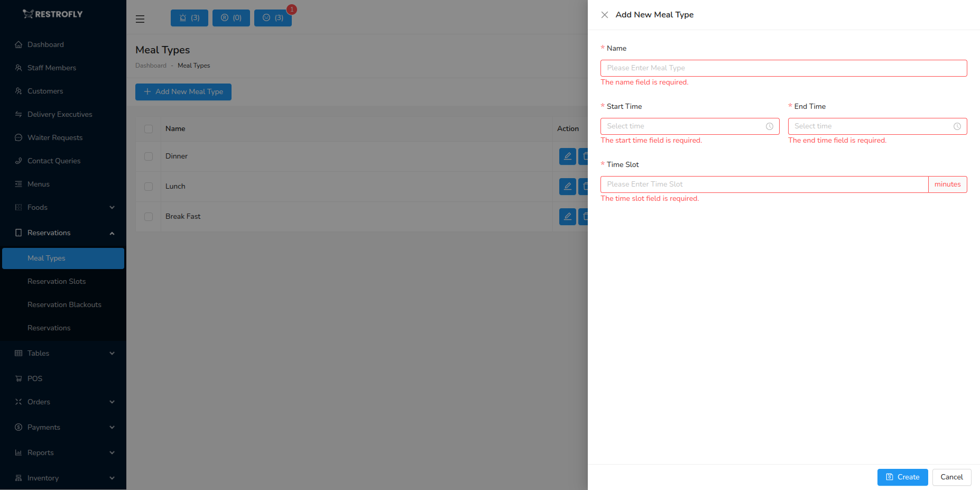Click the POS cart icon in sidebar
This screenshot has height=490, width=980.
19,378
